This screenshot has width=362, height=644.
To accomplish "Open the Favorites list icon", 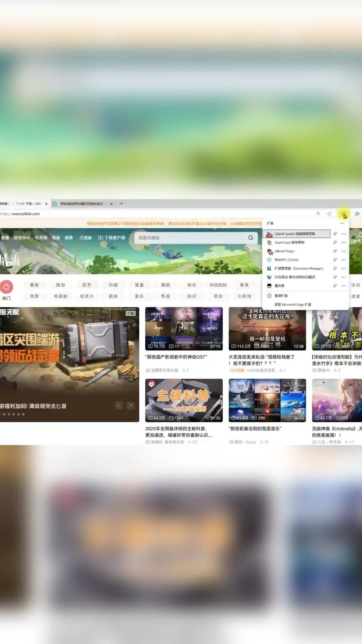I will point(357,214).
